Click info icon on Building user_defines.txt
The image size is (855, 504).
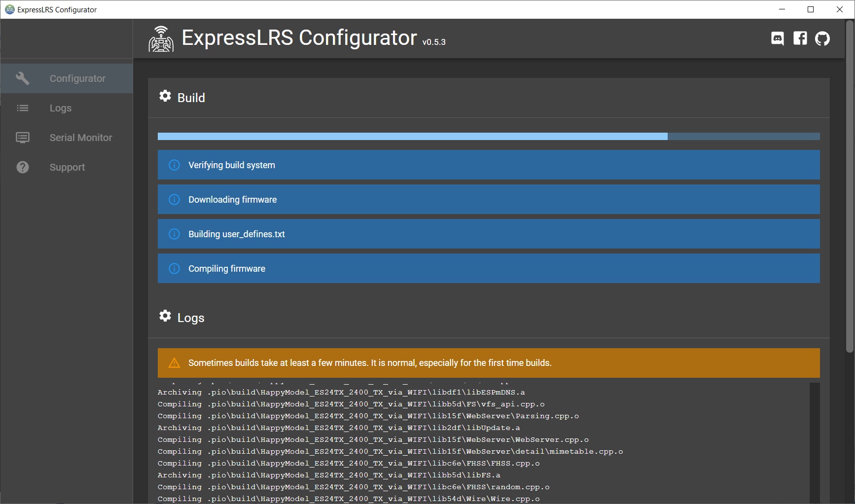coord(174,234)
